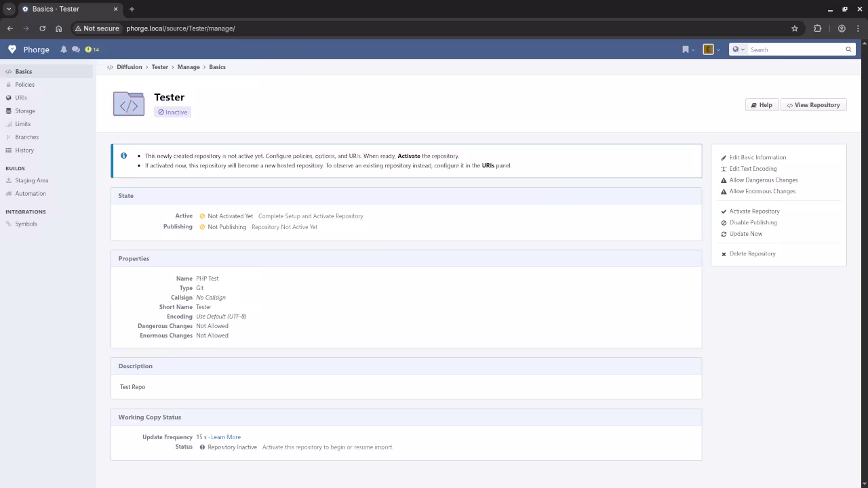Open the Learn More link
The height and width of the screenshot is (488, 868).
pyautogui.click(x=225, y=437)
